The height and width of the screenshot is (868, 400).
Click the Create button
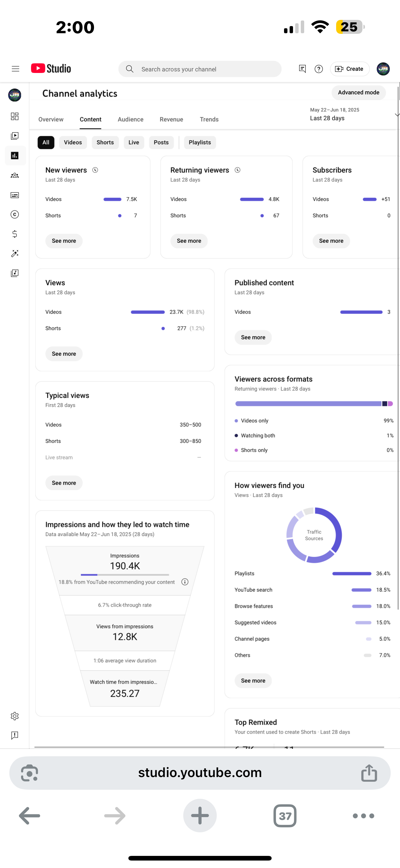tap(349, 69)
